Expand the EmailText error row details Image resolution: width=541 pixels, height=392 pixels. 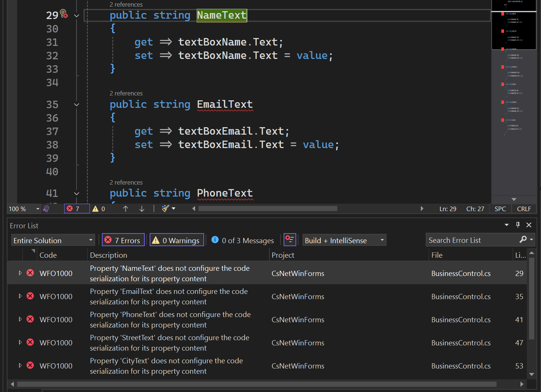(20, 296)
